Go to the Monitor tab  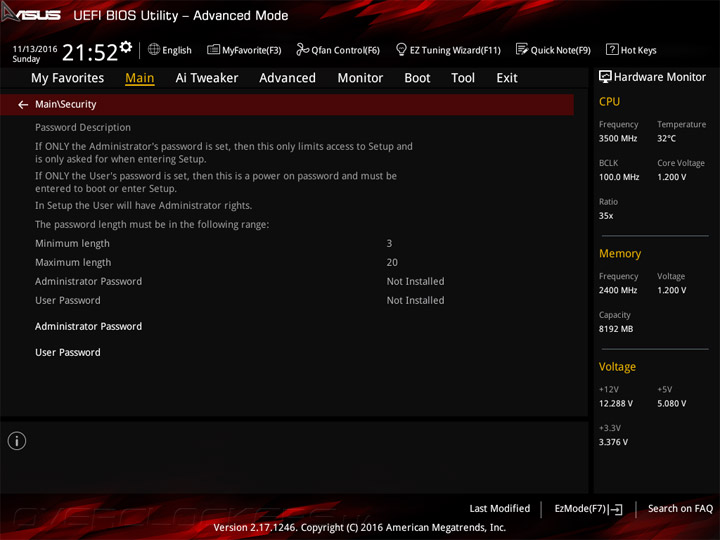coord(360,78)
